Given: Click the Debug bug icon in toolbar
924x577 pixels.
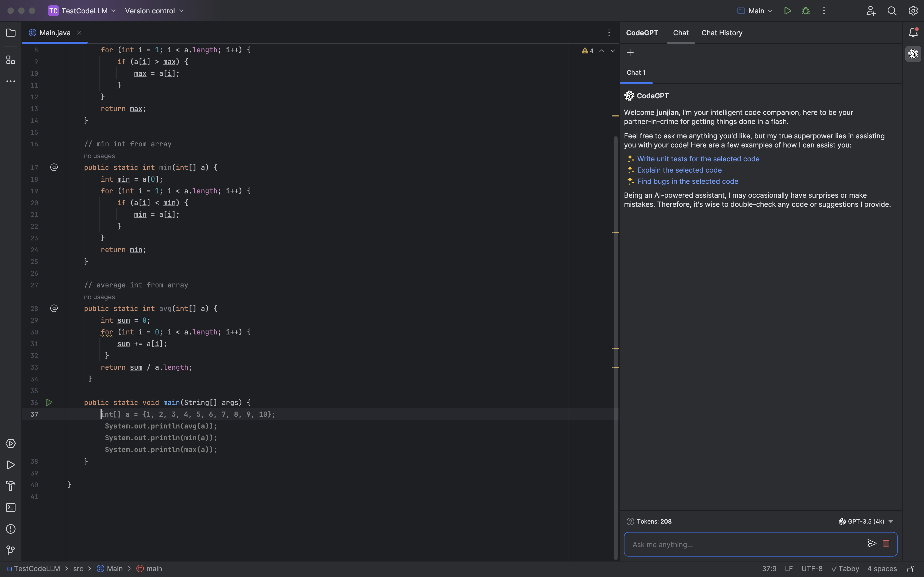Looking at the screenshot, I should click(x=806, y=11).
